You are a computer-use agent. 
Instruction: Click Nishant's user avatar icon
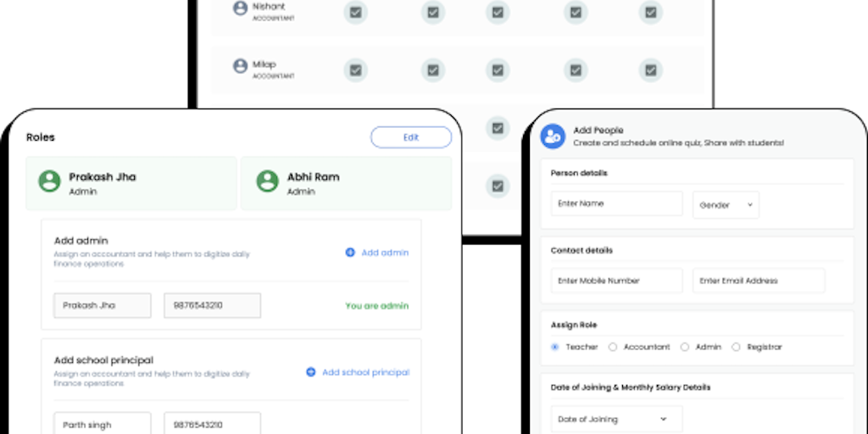point(240,8)
